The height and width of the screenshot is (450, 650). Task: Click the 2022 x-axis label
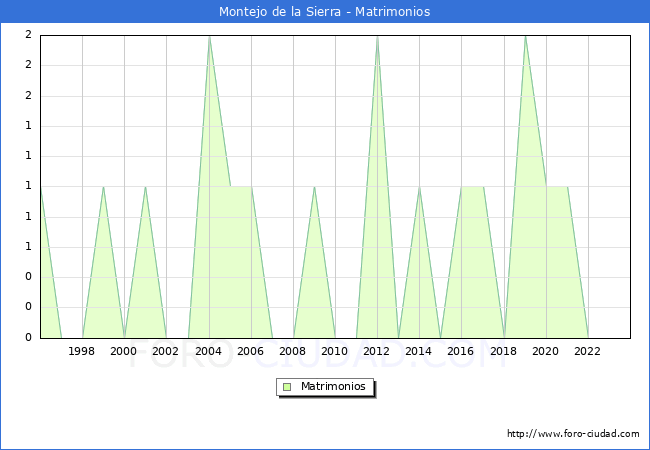(587, 351)
